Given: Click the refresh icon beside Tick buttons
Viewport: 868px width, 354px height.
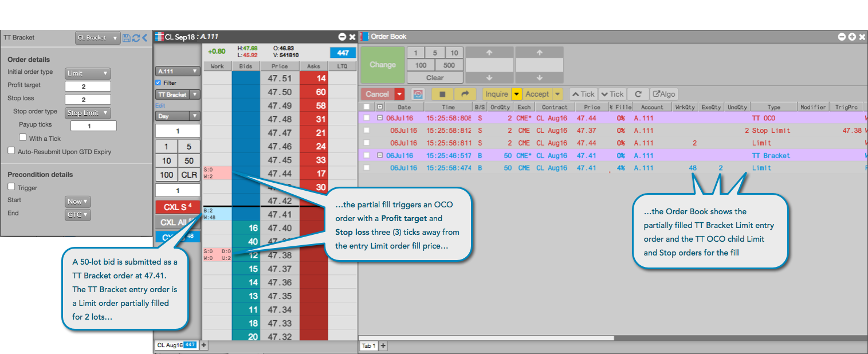Looking at the screenshot, I should click(638, 94).
